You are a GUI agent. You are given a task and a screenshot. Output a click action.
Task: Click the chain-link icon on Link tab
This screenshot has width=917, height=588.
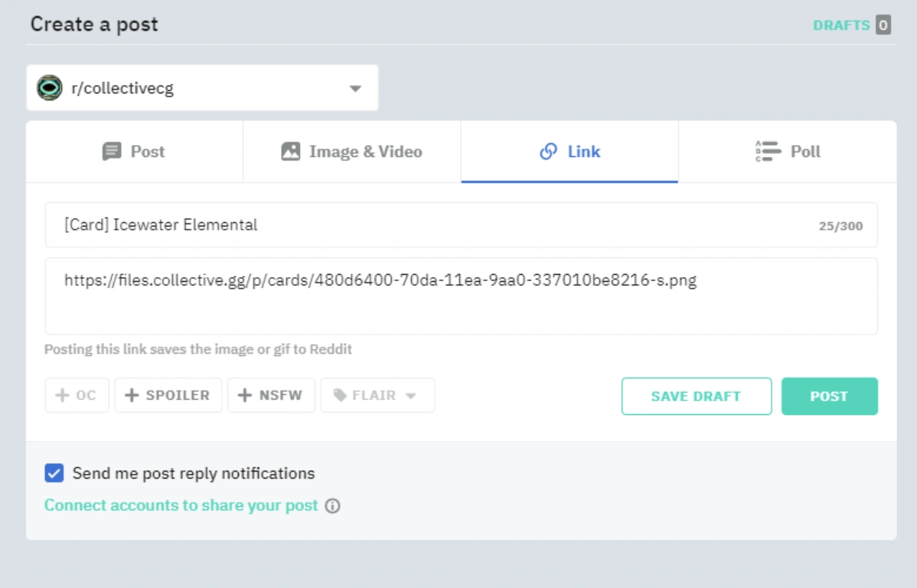click(x=548, y=152)
